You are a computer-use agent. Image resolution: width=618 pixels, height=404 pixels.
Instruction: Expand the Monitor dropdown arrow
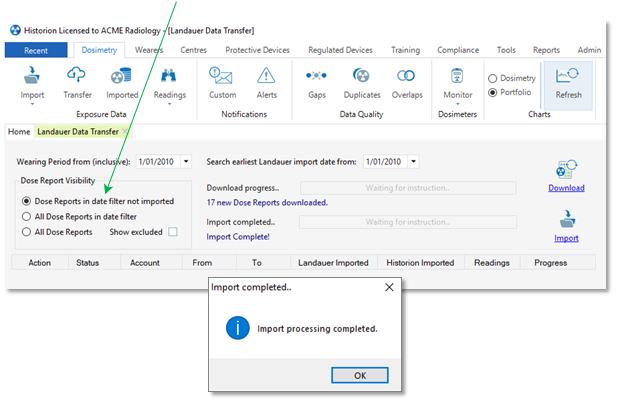pos(458,104)
